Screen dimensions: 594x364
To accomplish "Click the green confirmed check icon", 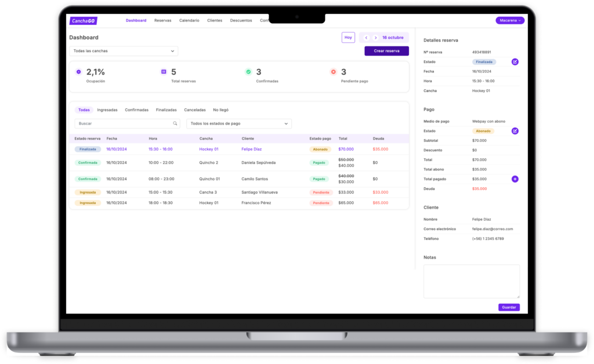I will [x=248, y=72].
